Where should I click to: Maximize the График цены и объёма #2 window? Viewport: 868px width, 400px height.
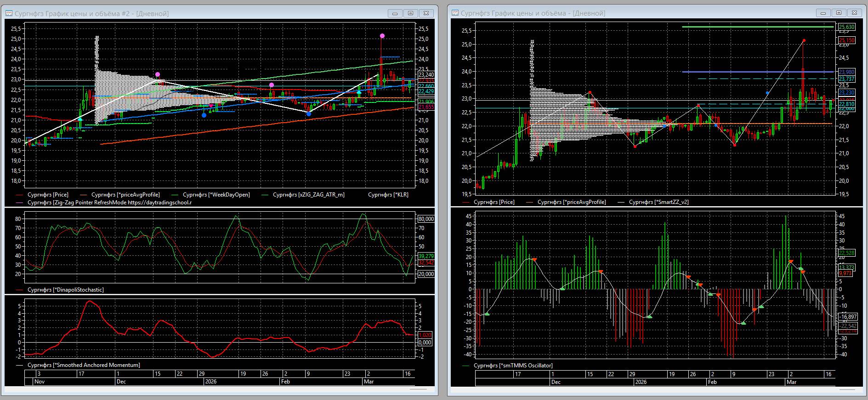point(410,13)
